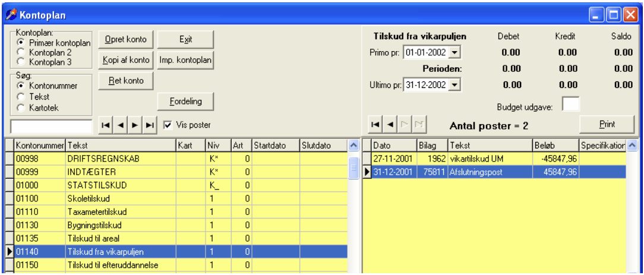Click Imp. kontoplan button
Image resolution: width=644 pixels, height=275 pixels.
click(185, 61)
